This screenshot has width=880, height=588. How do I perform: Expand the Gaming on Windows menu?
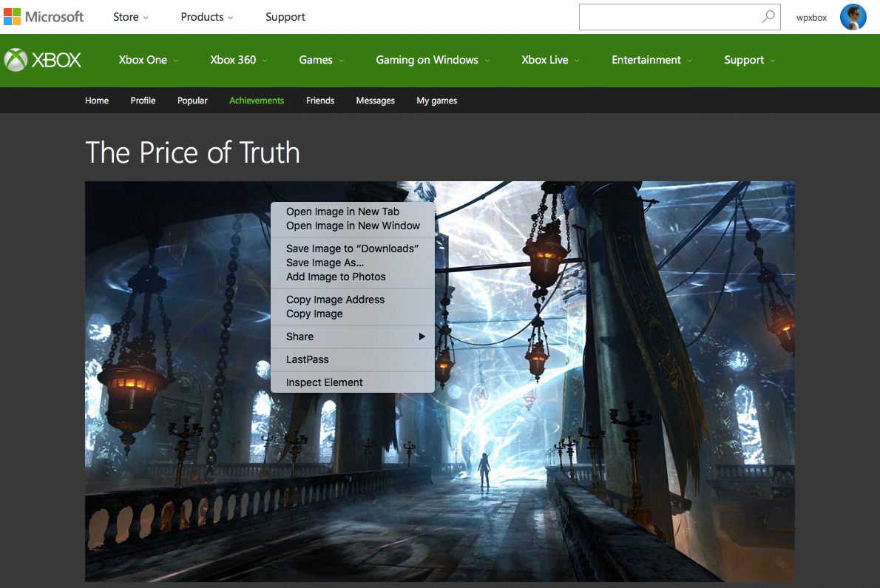432,60
